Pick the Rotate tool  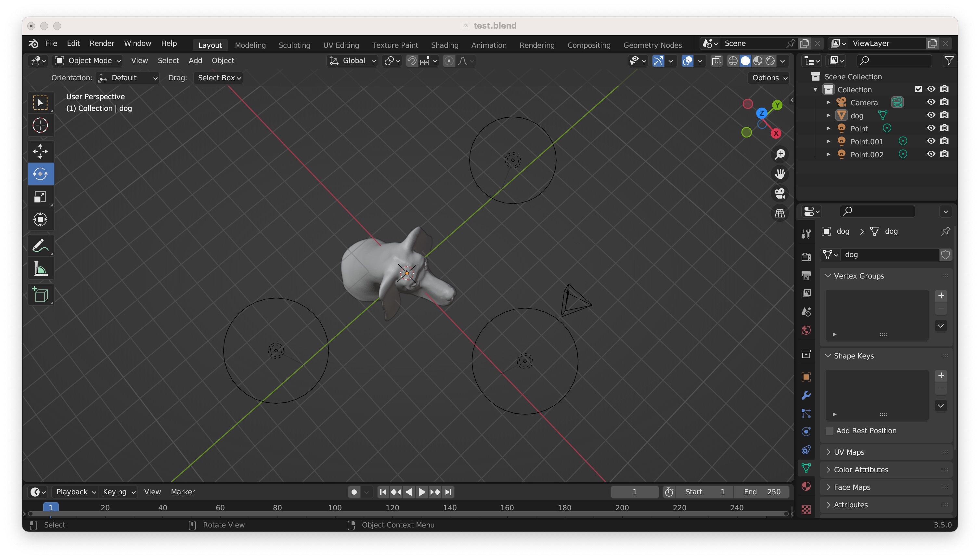(40, 174)
